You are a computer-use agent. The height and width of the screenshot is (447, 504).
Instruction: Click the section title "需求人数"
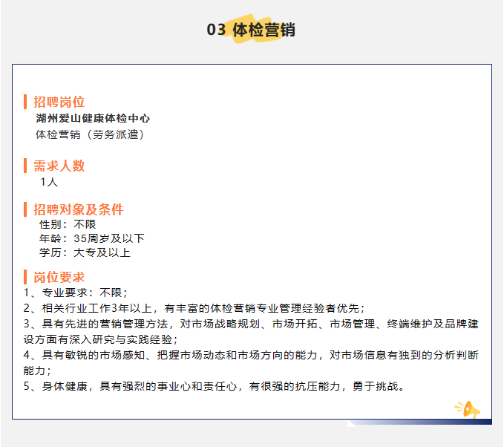pyautogui.click(x=59, y=166)
